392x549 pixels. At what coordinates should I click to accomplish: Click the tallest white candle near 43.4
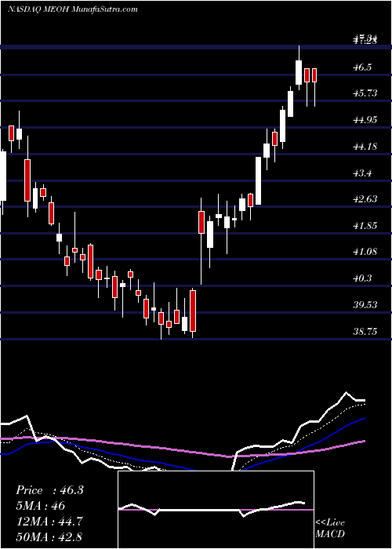[x=258, y=180]
